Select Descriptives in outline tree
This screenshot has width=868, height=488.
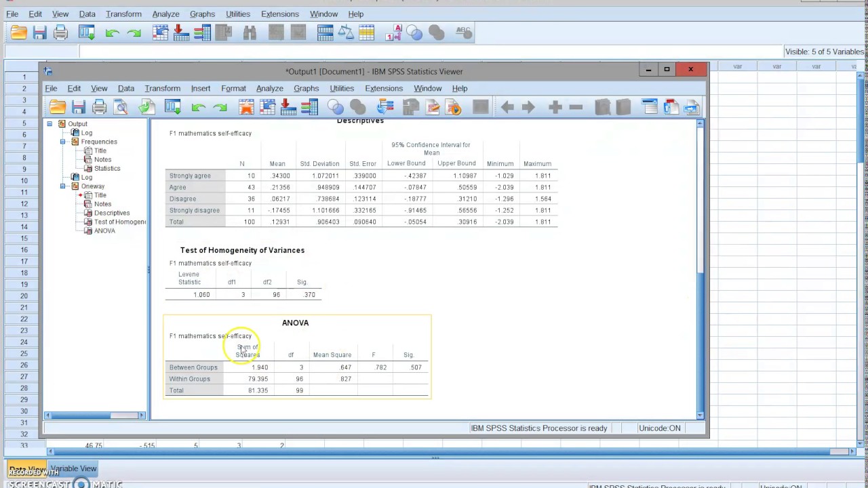[x=112, y=213]
